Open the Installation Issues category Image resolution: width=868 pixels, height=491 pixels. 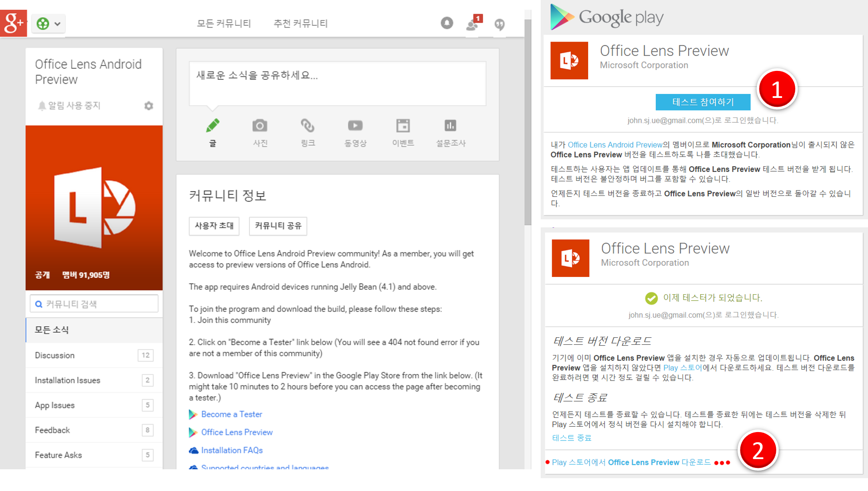point(67,380)
